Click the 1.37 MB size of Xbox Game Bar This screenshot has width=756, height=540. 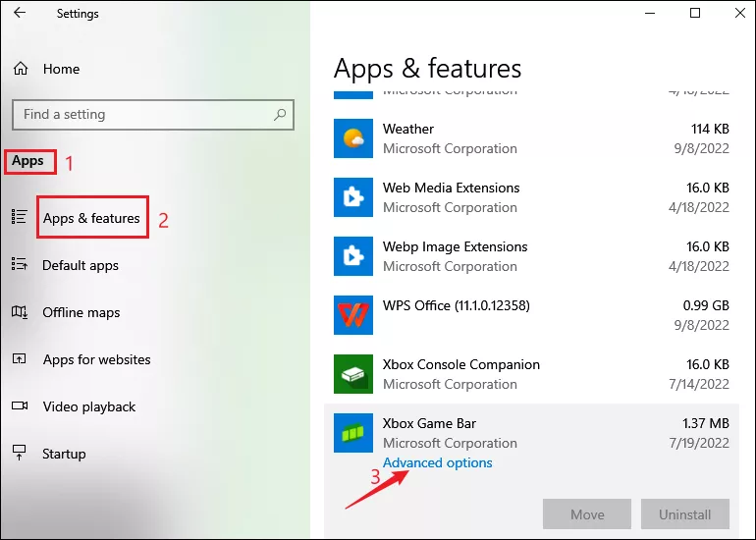705,423
